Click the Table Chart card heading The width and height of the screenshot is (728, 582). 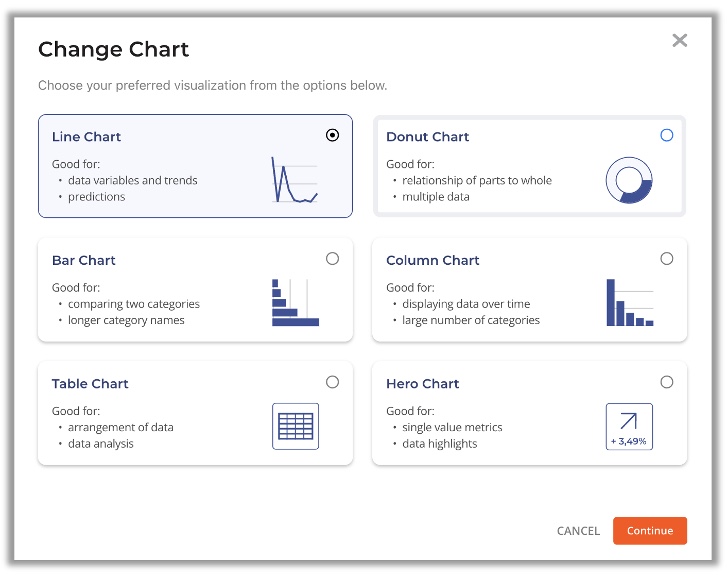[x=90, y=383]
